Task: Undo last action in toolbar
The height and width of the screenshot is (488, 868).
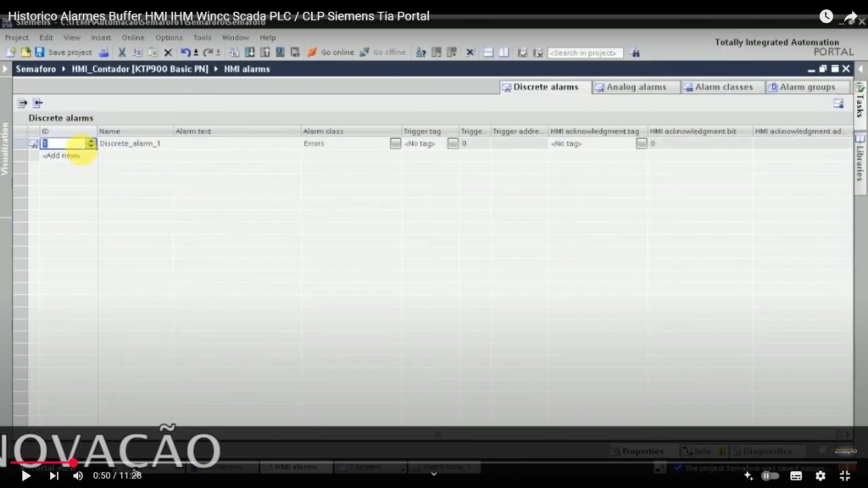Action: point(186,53)
